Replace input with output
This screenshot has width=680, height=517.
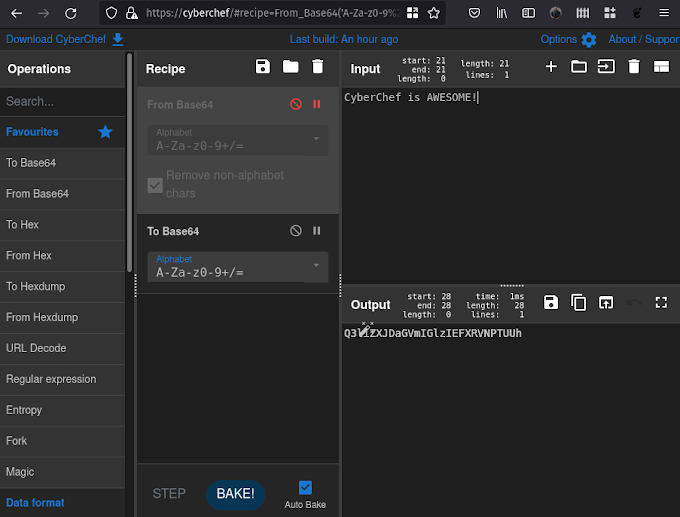click(606, 302)
